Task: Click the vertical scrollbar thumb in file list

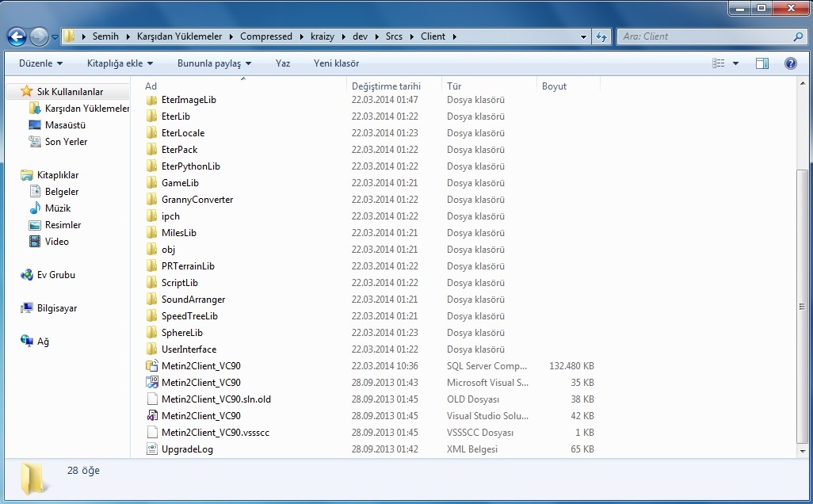Action: [802, 307]
